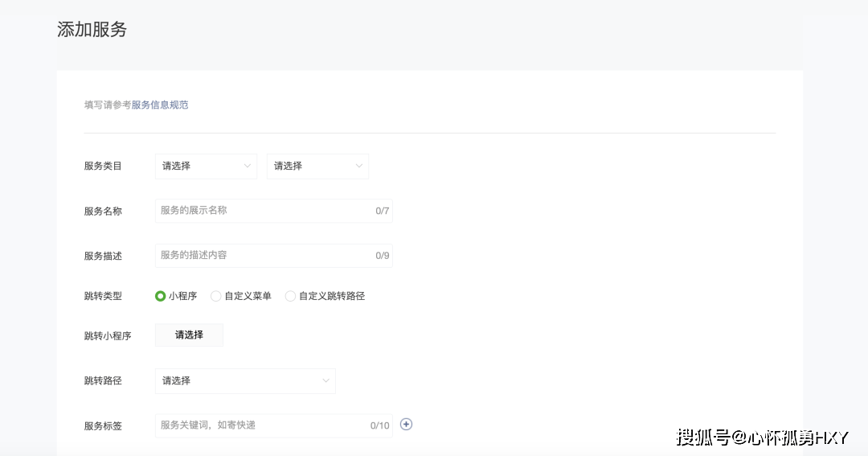Click the 服务标签 keyword input field
Image resolution: width=868 pixels, height=456 pixels.
point(257,425)
